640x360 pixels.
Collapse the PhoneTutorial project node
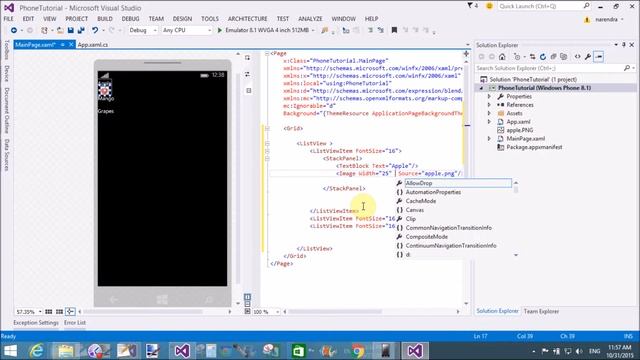pyautogui.click(x=481, y=88)
